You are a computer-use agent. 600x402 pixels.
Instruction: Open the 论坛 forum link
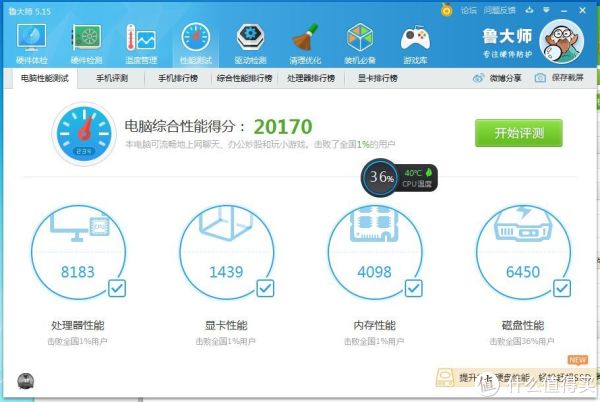(x=468, y=11)
